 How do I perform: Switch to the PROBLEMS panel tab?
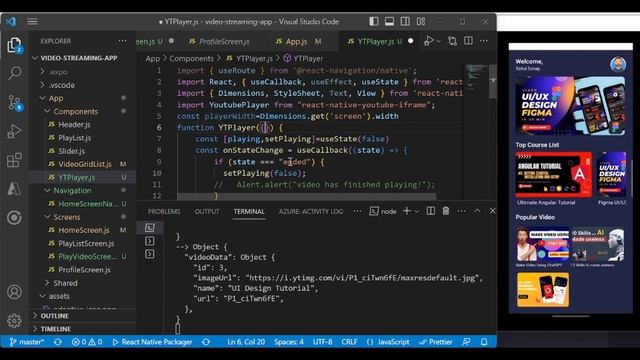click(164, 211)
